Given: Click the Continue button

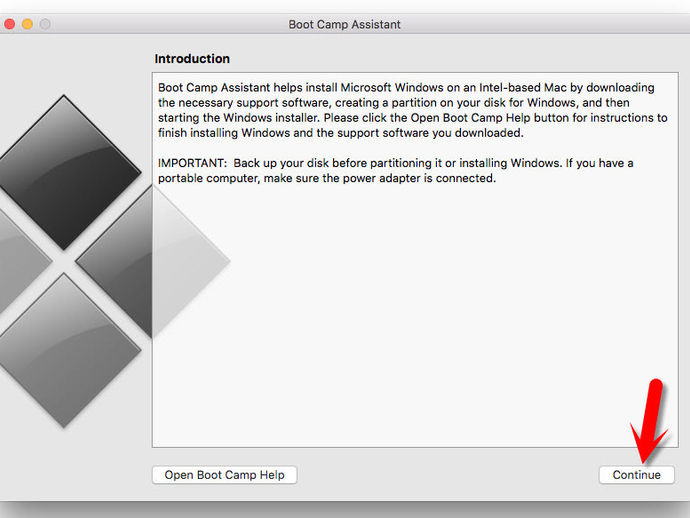Looking at the screenshot, I should tap(636, 475).
